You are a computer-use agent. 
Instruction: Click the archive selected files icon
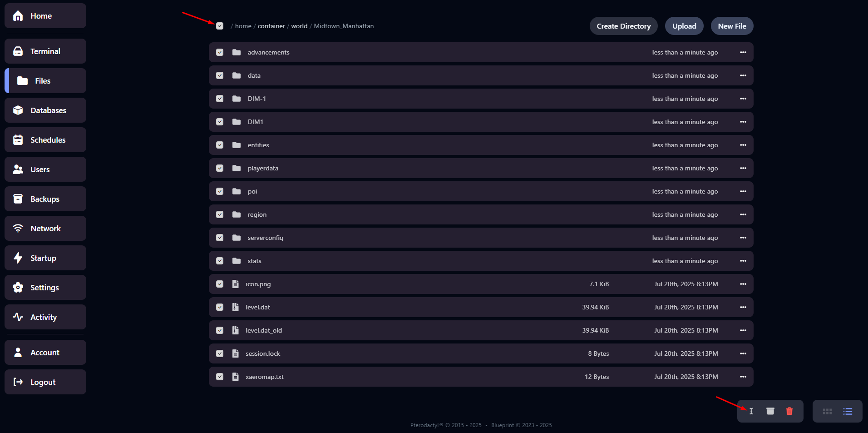pyautogui.click(x=770, y=411)
